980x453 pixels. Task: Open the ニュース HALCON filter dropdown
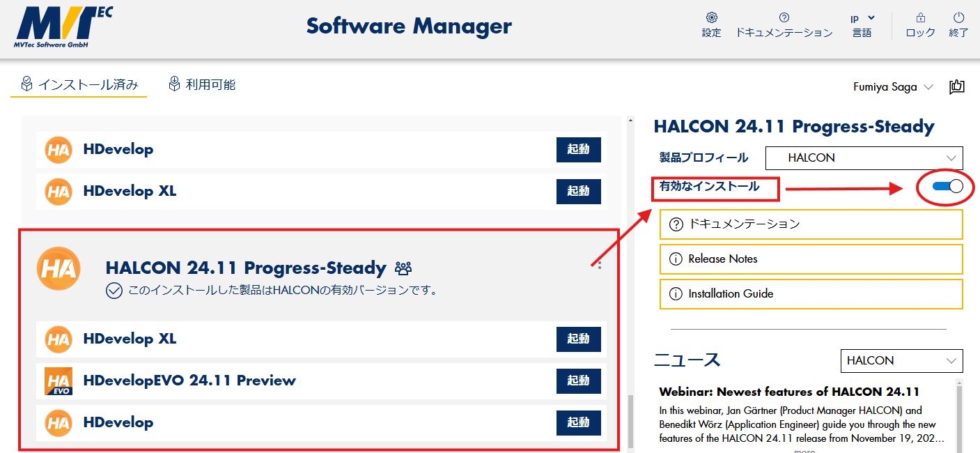pos(901,361)
